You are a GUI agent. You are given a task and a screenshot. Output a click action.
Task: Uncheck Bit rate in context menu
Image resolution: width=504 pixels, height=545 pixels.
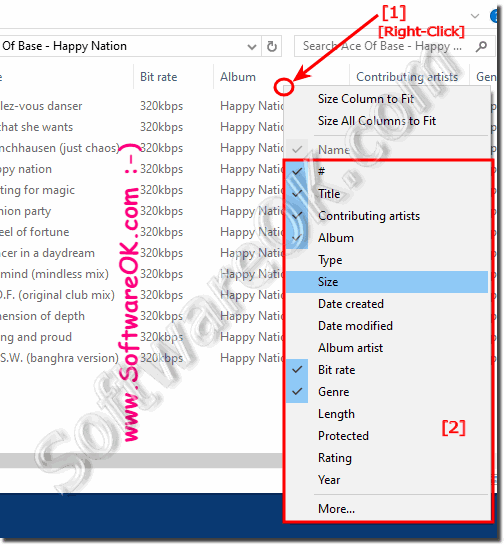point(387,369)
